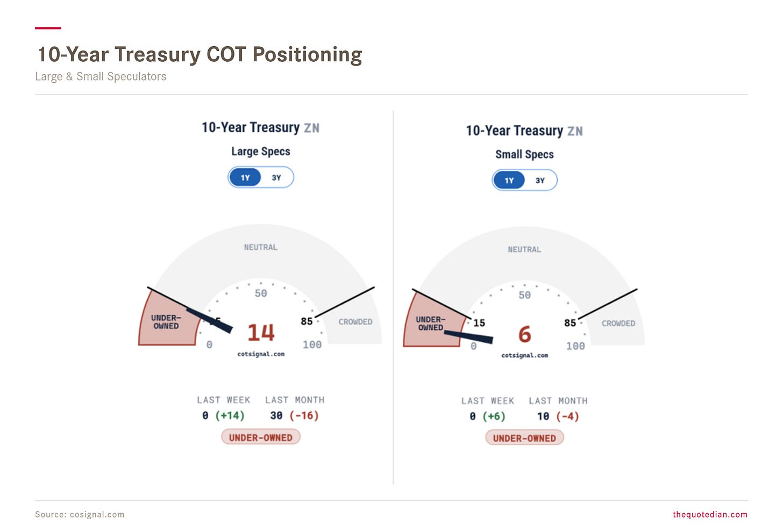
Task: Click the gauge needle on Small Specs dial
Action: tap(468, 337)
